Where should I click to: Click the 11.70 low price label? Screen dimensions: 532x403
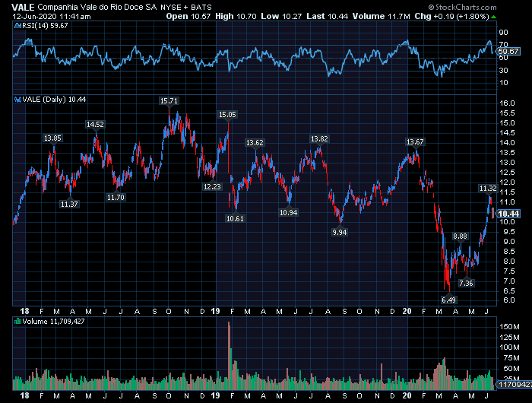[116, 197]
